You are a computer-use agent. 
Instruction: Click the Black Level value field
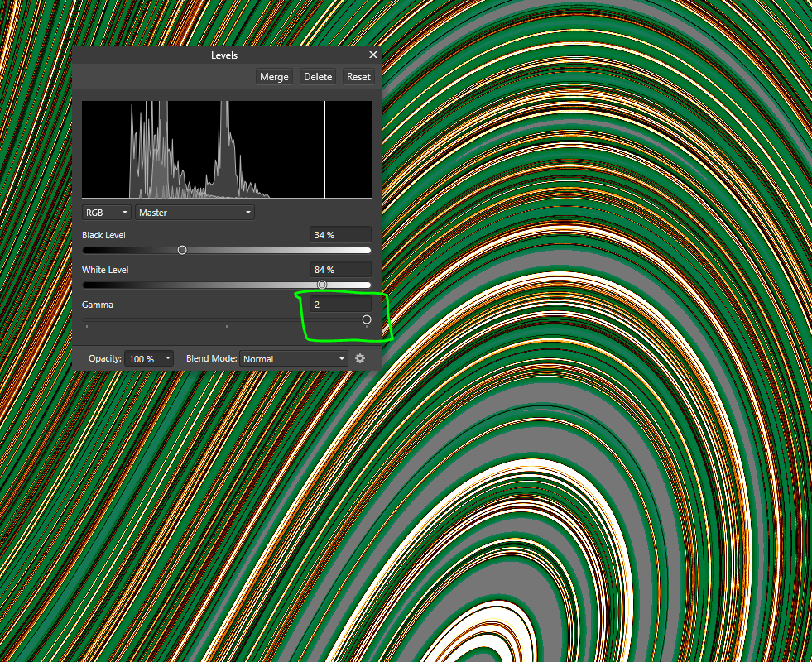point(340,235)
